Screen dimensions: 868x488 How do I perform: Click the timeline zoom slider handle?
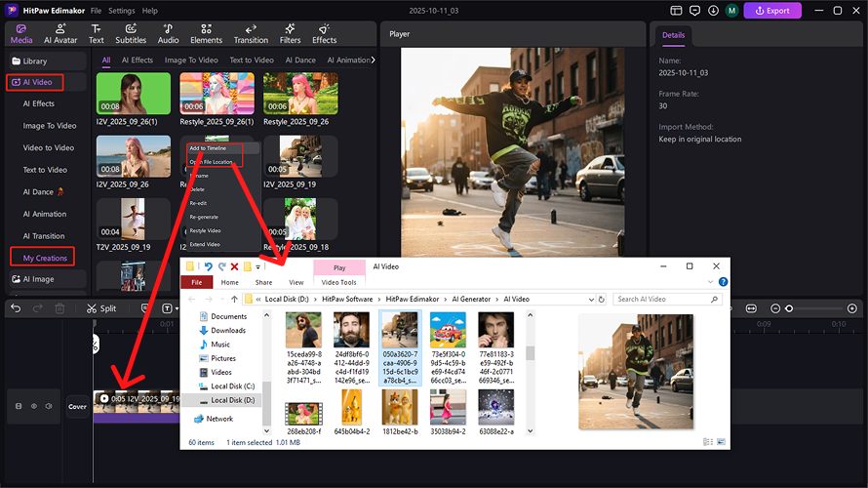pyautogui.click(x=789, y=308)
